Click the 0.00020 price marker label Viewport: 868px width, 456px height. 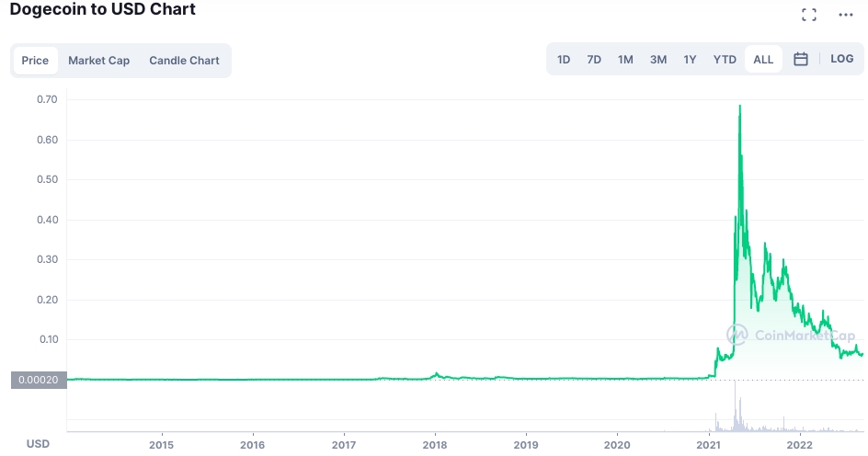(x=39, y=380)
